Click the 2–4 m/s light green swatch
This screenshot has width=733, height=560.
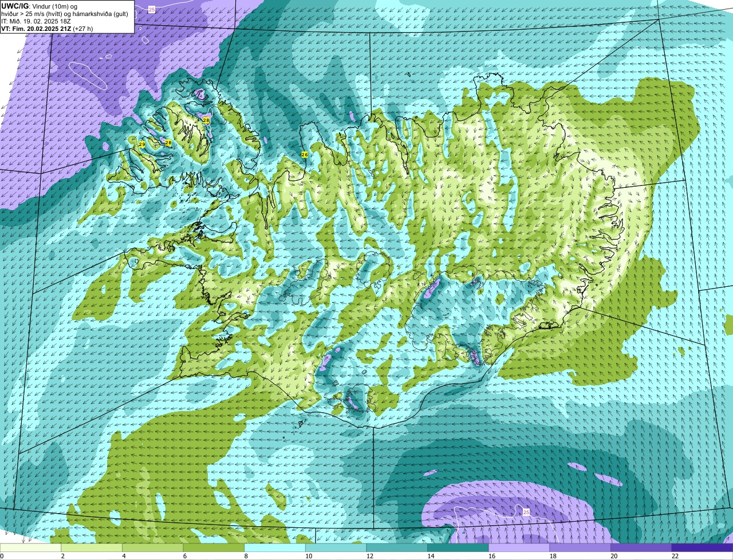92,548
